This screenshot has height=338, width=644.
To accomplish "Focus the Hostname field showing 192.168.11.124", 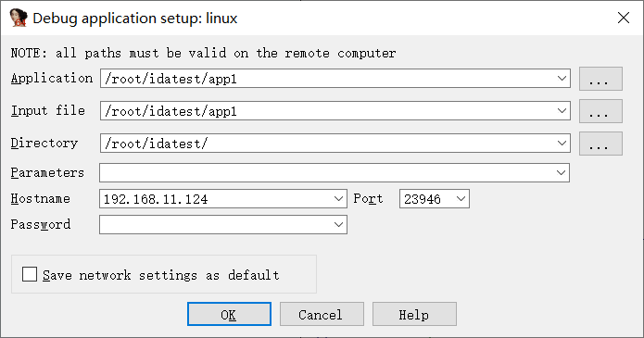I will [216, 199].
